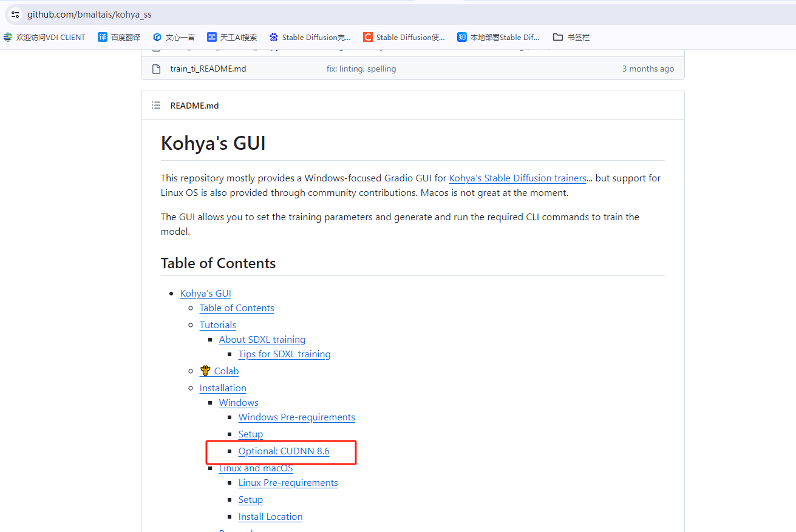This screenshot has height=532, width=796.
Task: Open the commit message fix: linting, spelling
Action: click(x=361, y=69)
